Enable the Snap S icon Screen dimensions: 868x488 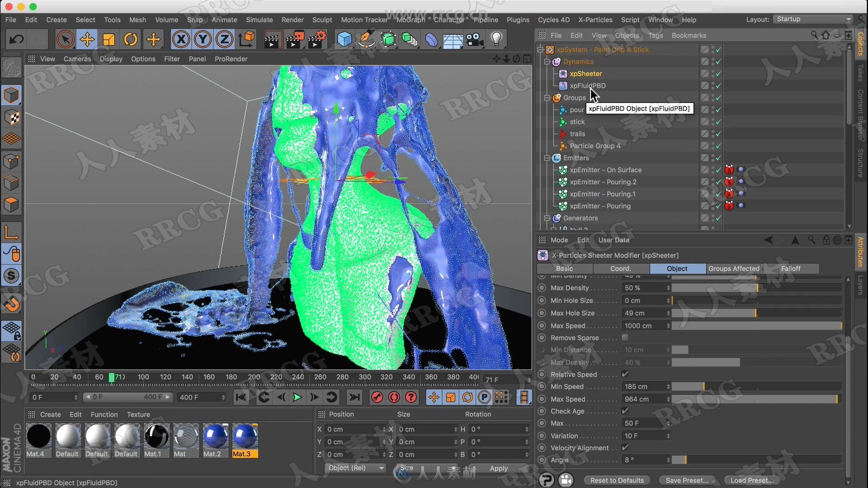[x=12, y=276]
